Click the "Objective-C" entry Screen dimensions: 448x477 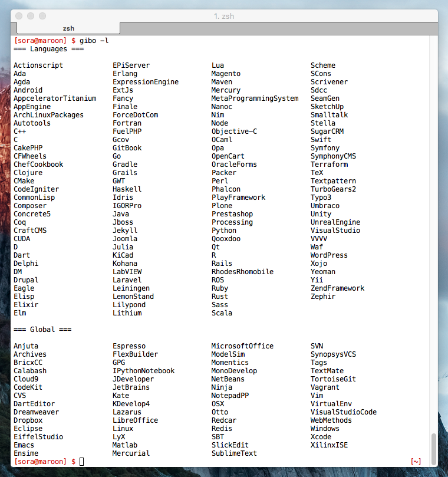point(234,131)
